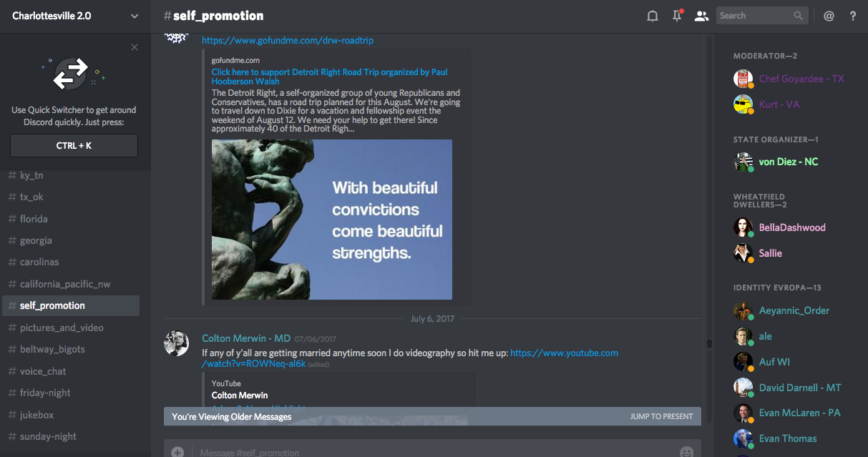Open the gofundme drw-roadtrip link
The image size is (868, 457).
(287, 41)
